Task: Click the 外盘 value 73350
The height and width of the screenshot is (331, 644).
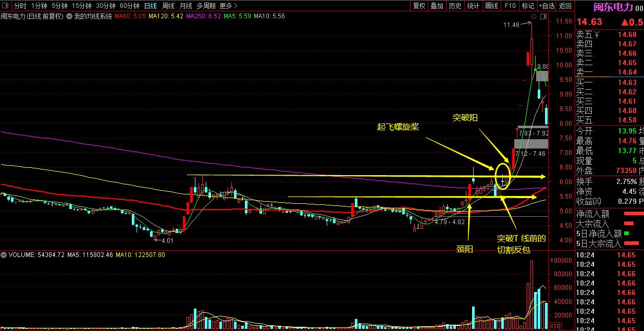Action: [625, 171]
